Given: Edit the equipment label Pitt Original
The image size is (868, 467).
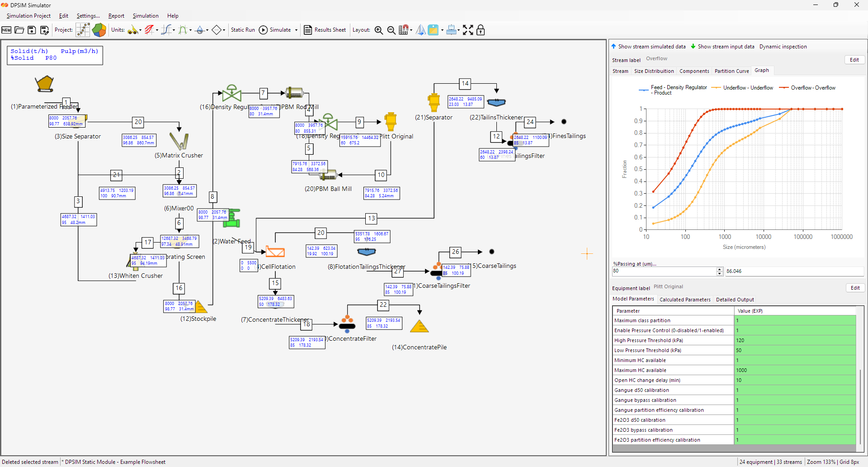Looking at the screenshot, I should [855, 288].
